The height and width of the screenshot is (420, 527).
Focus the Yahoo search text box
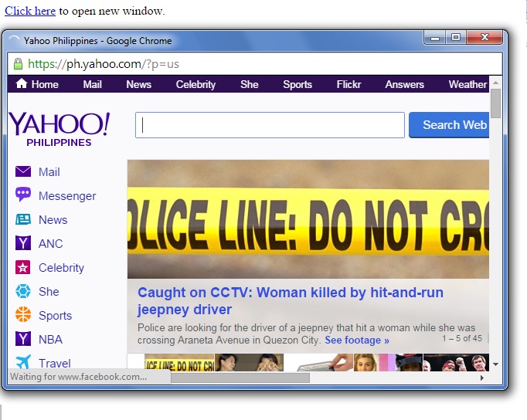point(270,125)
